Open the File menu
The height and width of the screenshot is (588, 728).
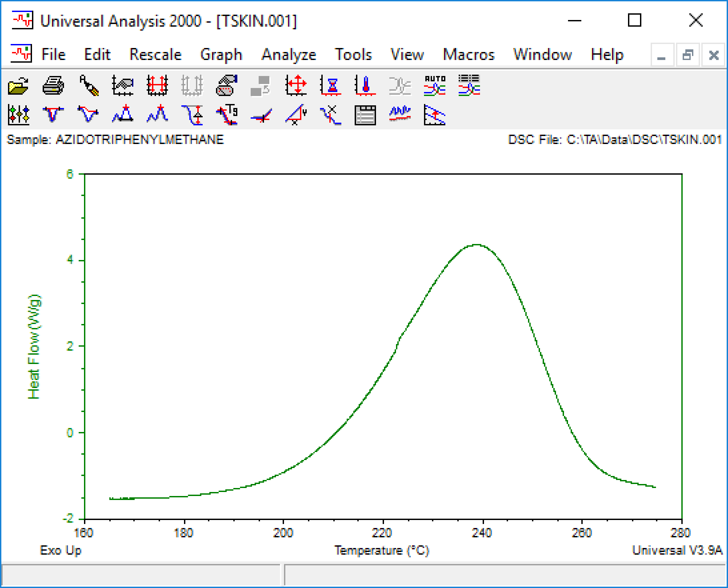tap(54, 54)
